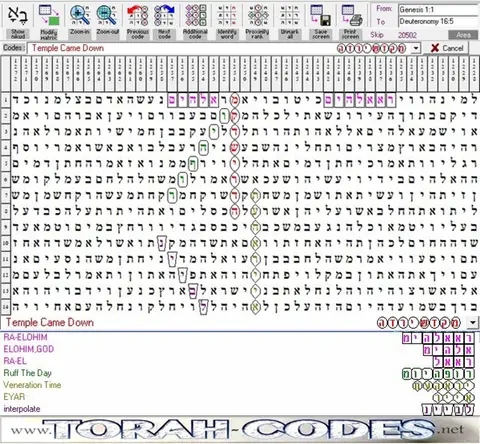Go to Previous code
Viewport: 480px width, 444px height.
pyautogui.click(x=138, y=22)
